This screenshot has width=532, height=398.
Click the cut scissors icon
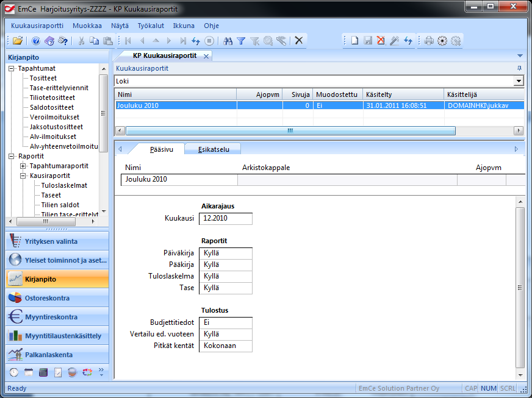pos(81,41)
